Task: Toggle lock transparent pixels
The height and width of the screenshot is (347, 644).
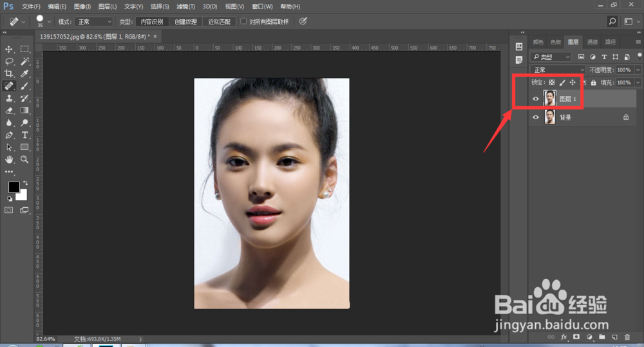Action: [552, 82]
